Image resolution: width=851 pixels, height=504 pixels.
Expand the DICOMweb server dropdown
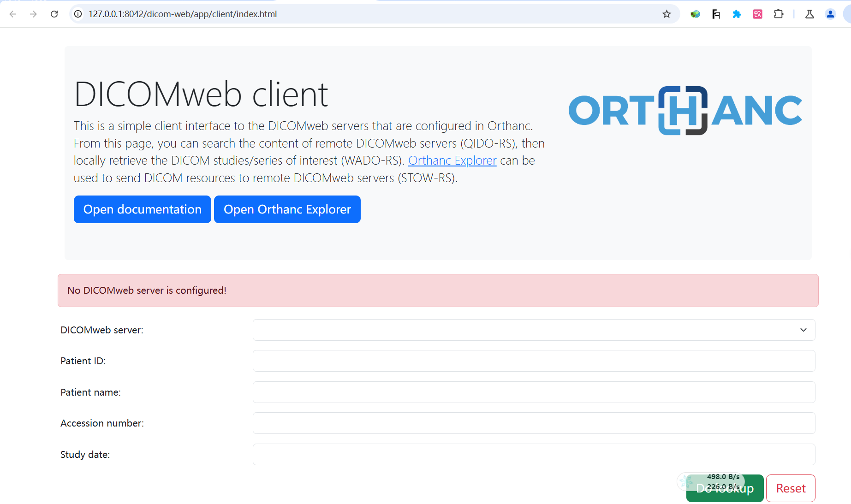[x=534, y=330]
